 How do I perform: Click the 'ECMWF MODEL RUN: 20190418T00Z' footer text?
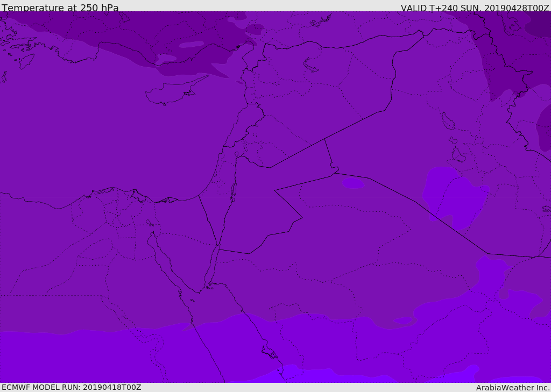[x=72, y=387]
